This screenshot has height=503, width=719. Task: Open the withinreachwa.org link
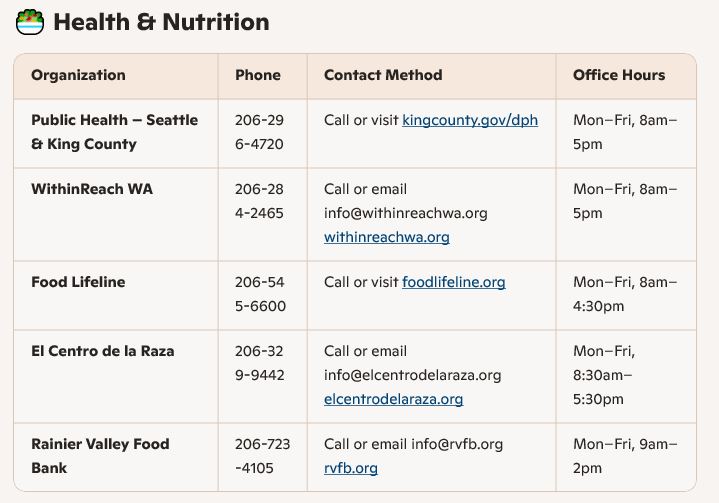click(386, 238)
